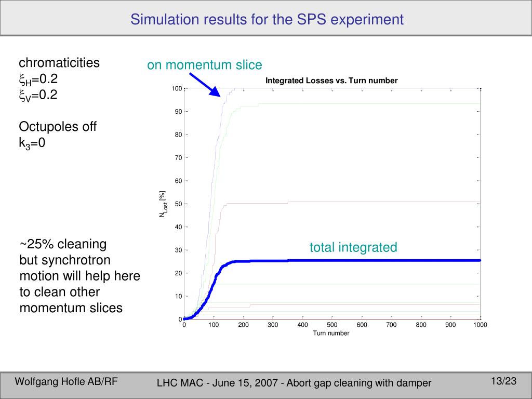Click the 'ξV=0.2' value

coord(38,96)
